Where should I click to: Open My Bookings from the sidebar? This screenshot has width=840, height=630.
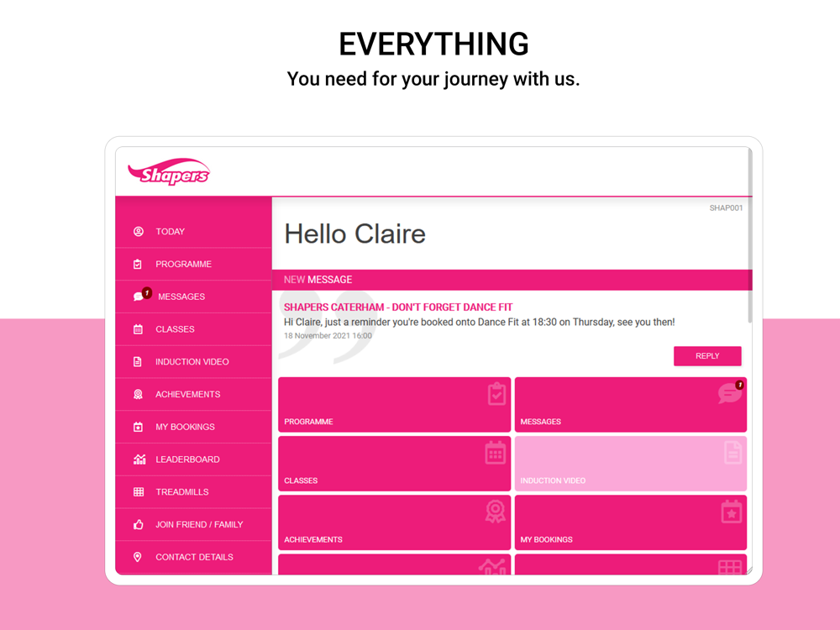(193, 427)
